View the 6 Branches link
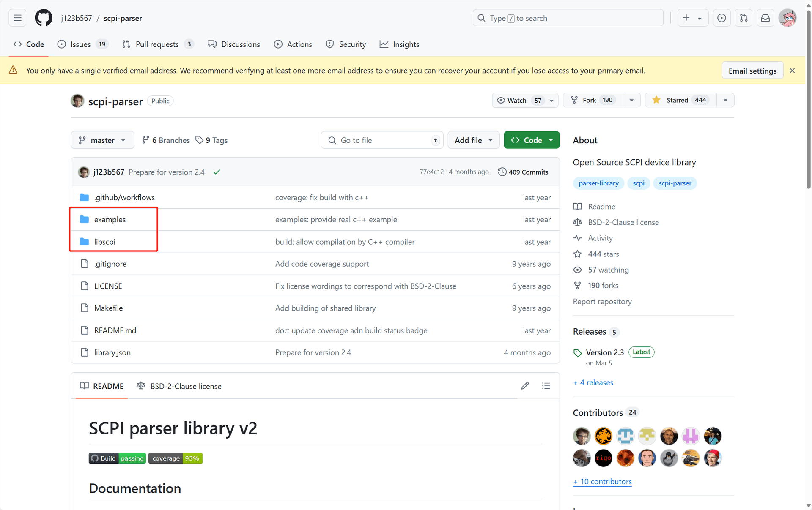 click(x=166, y=140)
